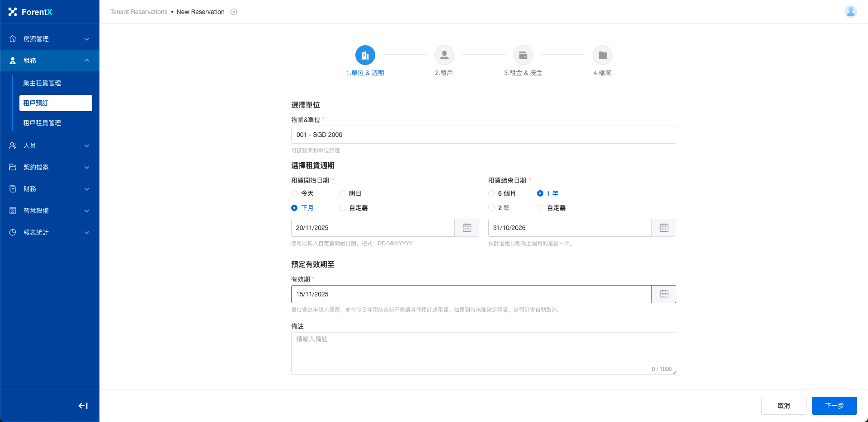
Task: Close the New Reservation tab
Action: (x=234, y=12)
